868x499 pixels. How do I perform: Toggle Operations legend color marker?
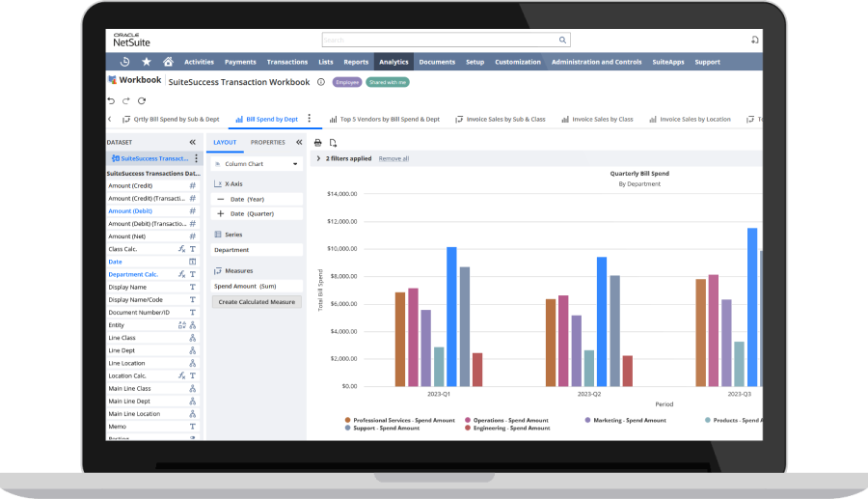point(468,421)
